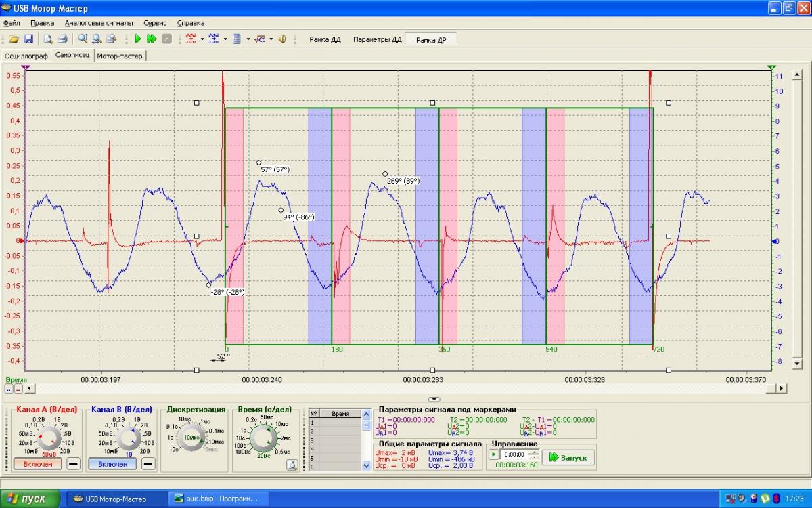Expand dropdown next to the calculator icon
This screenshot has height=508, width=812.
click(x=248, y=39)
